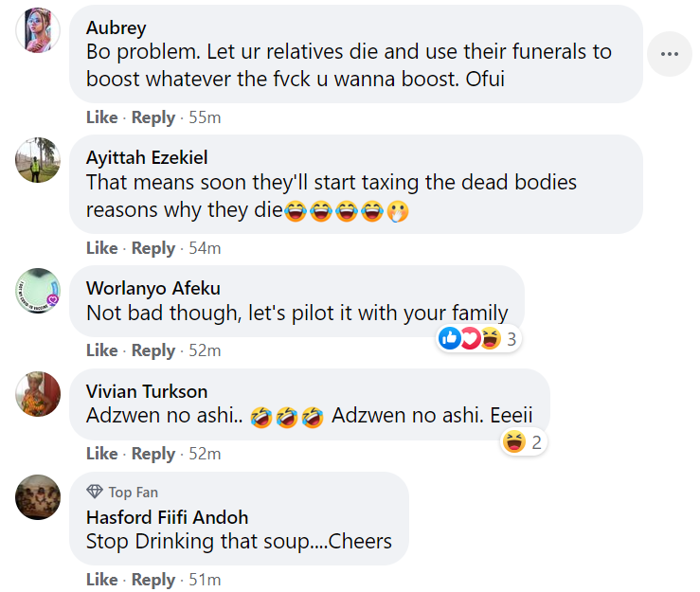Open the Aubrey name link
This screenshot has height=592, width=700.
[116, 27]
